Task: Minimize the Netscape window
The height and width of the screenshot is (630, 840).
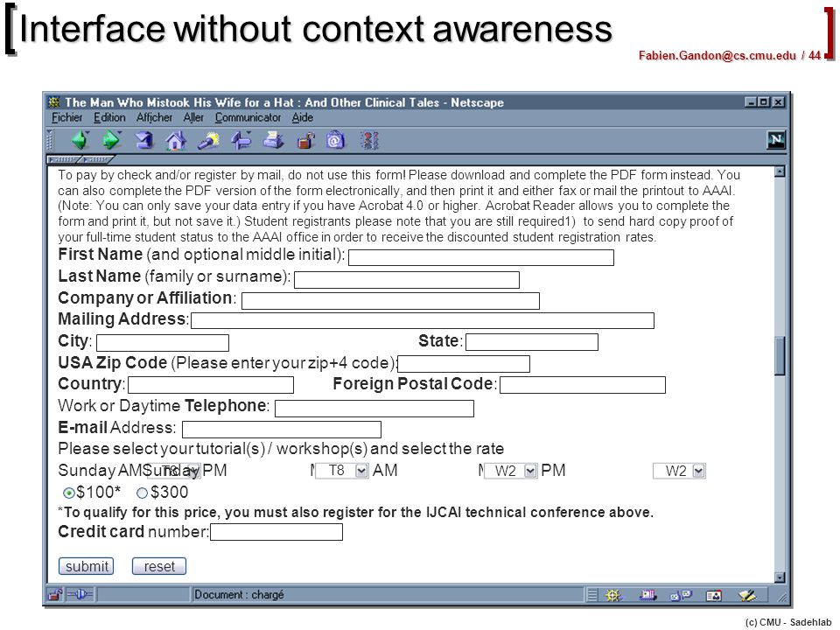Action: click(x=752, y=101)
